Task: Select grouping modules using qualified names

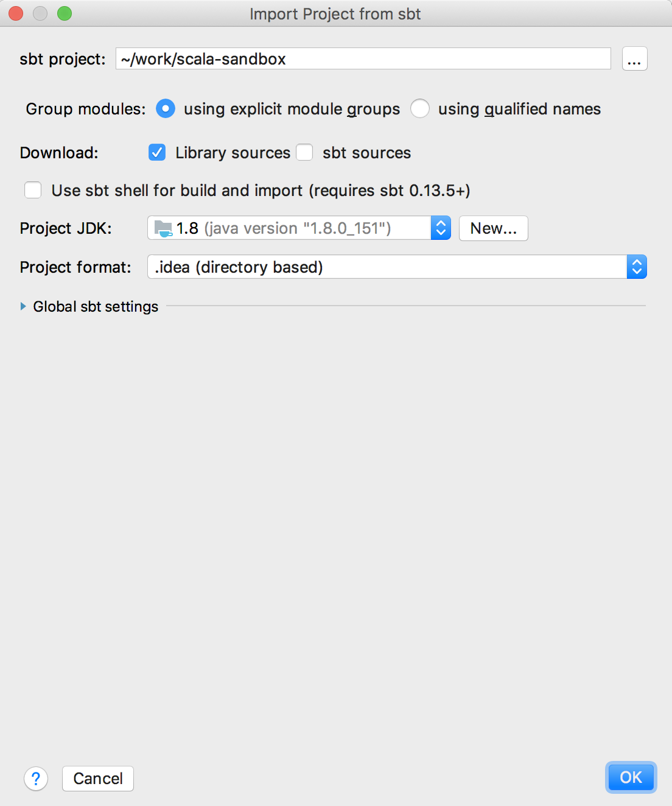Action: [420, 108]
